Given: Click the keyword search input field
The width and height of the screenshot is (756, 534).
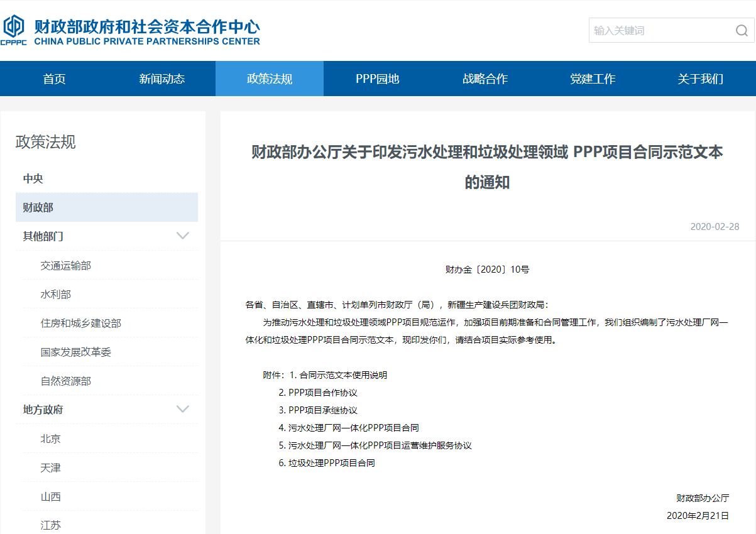Looking at the screenshot, I should coord(671,30).
